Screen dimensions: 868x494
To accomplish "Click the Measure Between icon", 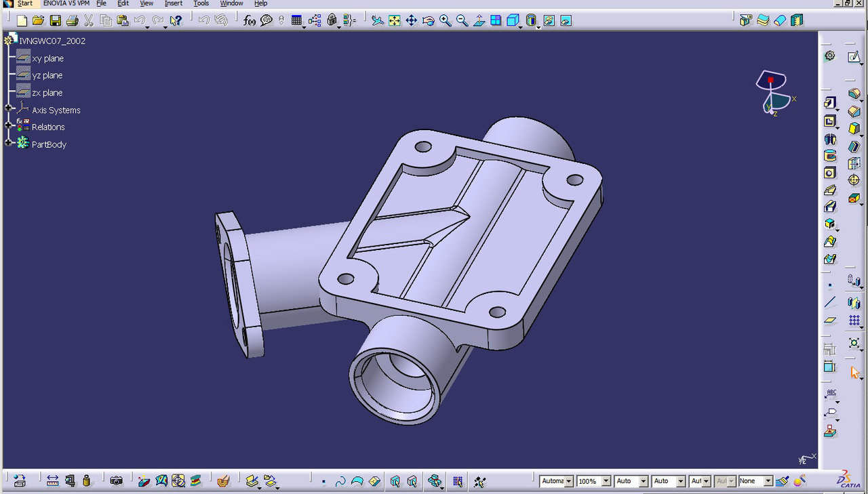I will pyautogui.click(x=52, y=480).
